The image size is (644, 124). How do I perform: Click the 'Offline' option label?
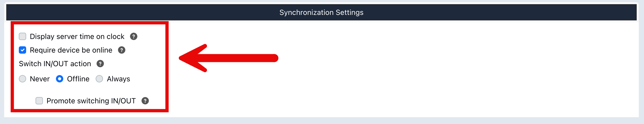click(78, 79)
